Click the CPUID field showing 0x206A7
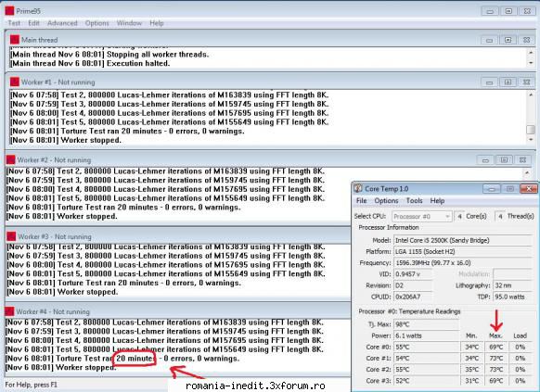540x392 pixels. 413,297
